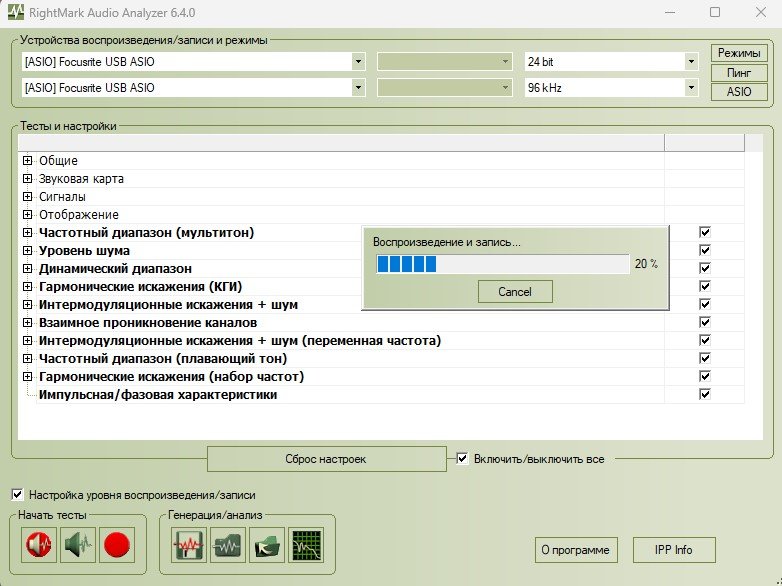
Task: Open the 96 kHz sample rate dropdown
Action: 691,88
